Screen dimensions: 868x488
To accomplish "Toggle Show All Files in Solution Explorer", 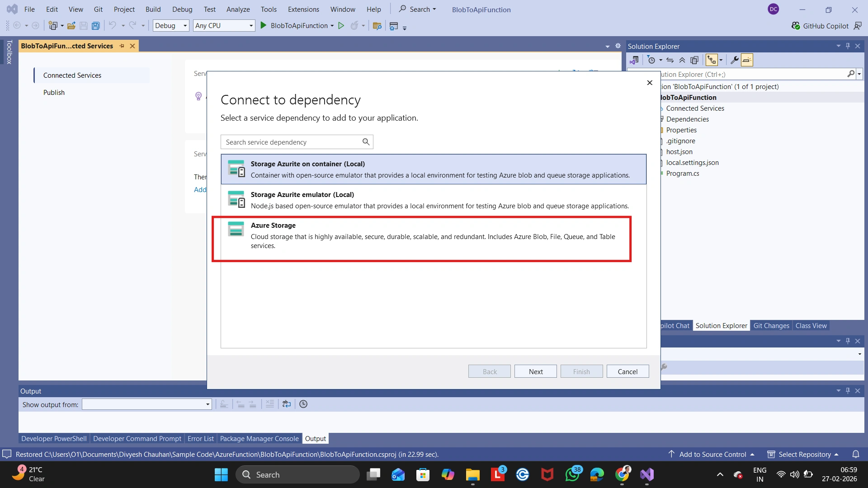I will [x=694, y=60].
